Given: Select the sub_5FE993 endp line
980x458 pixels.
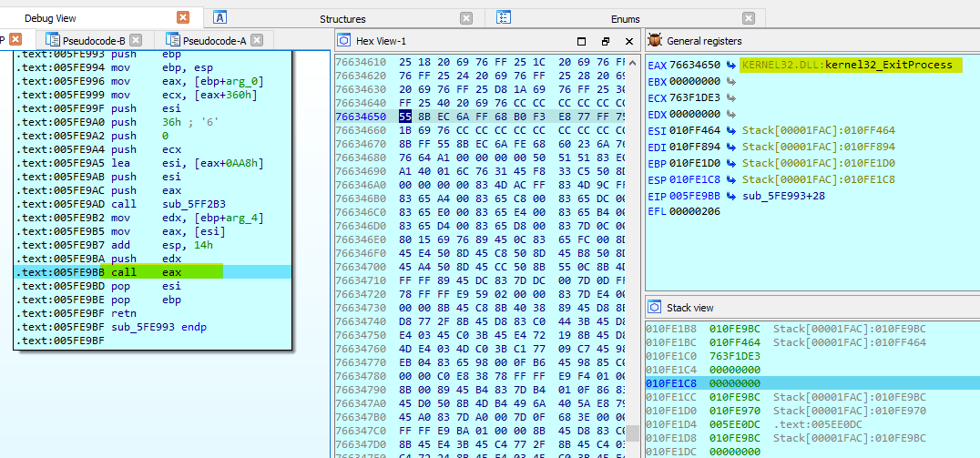Looking at the screenshot, I should pos(152,327).
